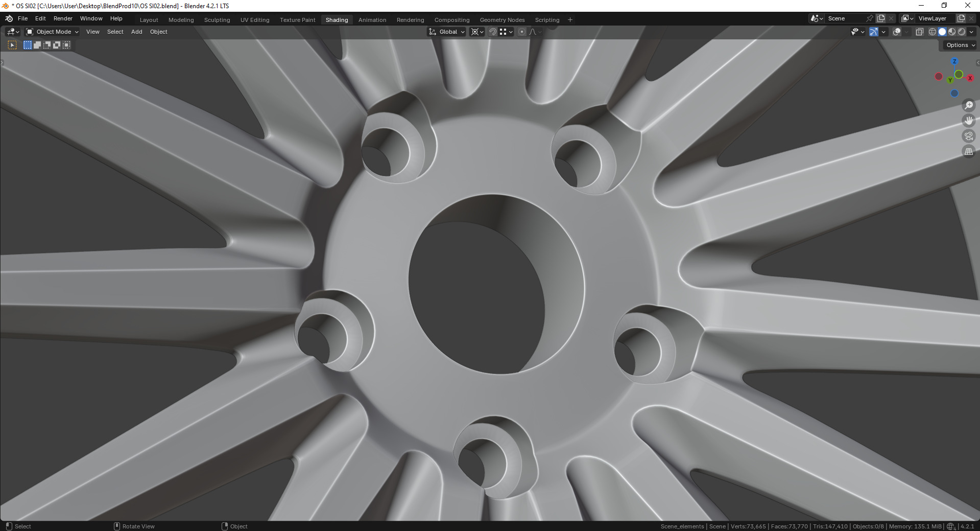Switch to the Scripting workspace tab
This screenshot has height=531, width=980.
[547, 20]
